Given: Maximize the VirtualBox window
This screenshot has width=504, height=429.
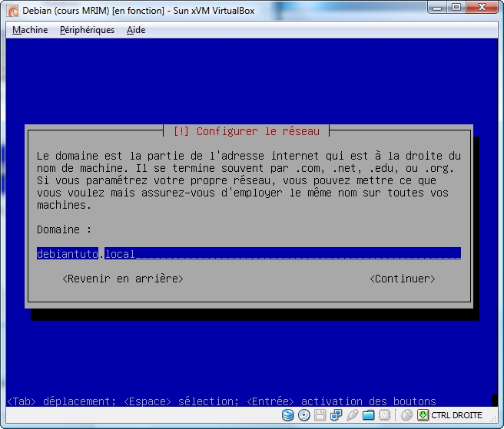Looking at the screenshot, I should click(456, 8).
